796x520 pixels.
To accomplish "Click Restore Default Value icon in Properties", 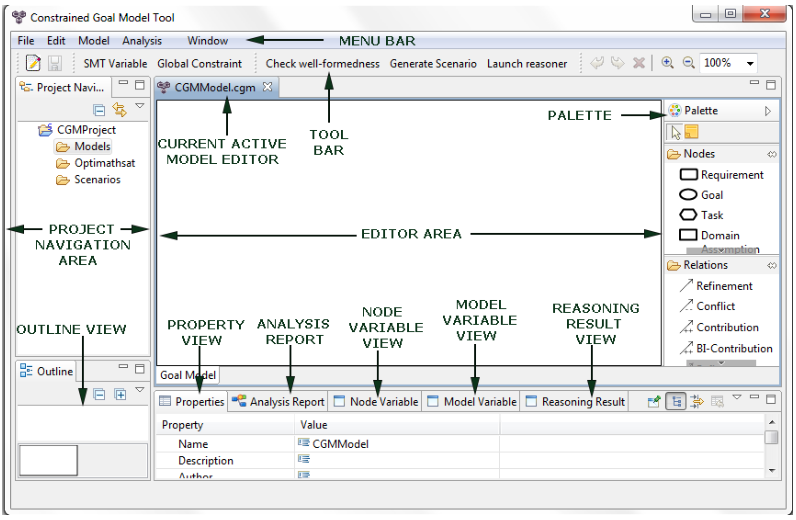I will [x=717, y=402].
